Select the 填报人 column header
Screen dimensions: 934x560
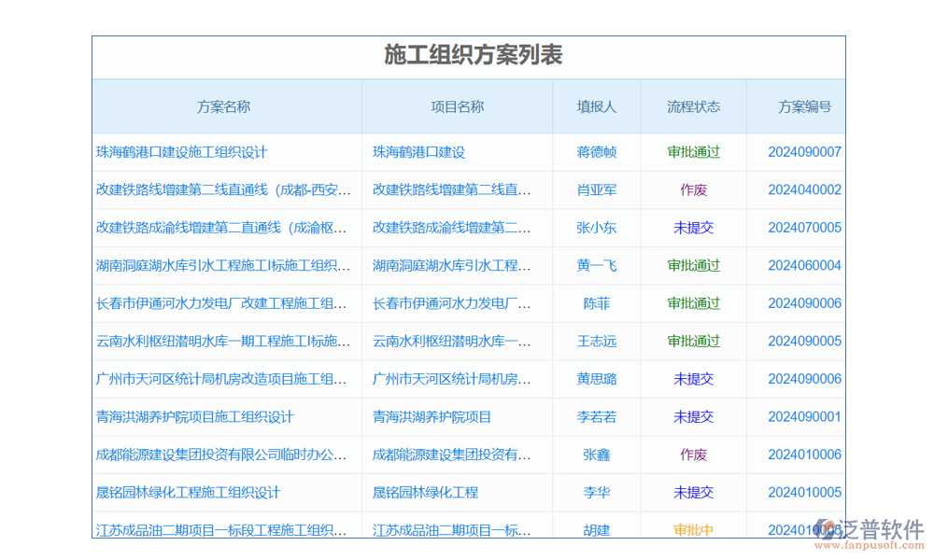coord(596,106)
